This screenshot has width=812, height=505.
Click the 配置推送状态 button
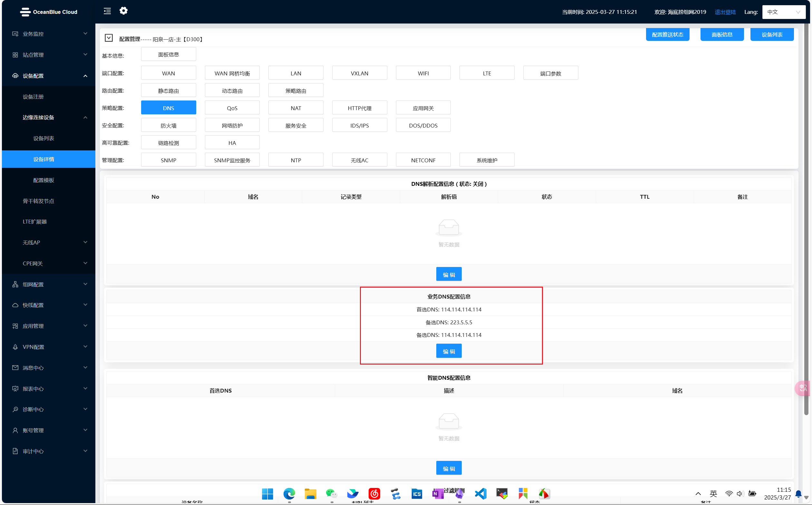(x=667, y=34)
